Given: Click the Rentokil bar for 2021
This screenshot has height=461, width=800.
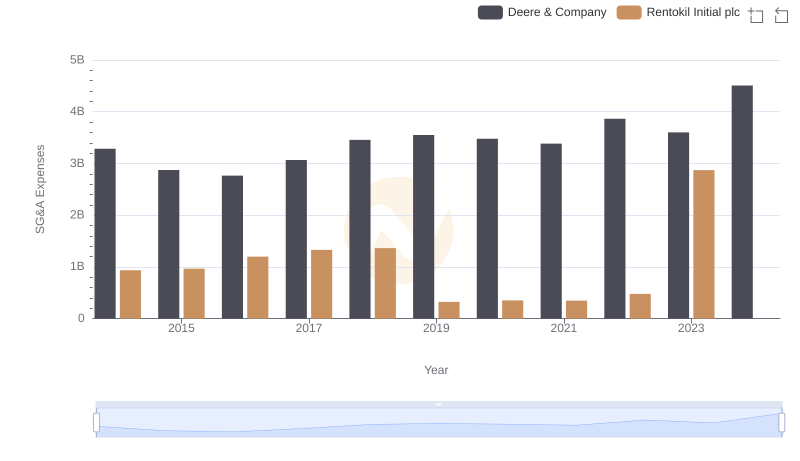Looking at the screenshot, I should [577, 310].
